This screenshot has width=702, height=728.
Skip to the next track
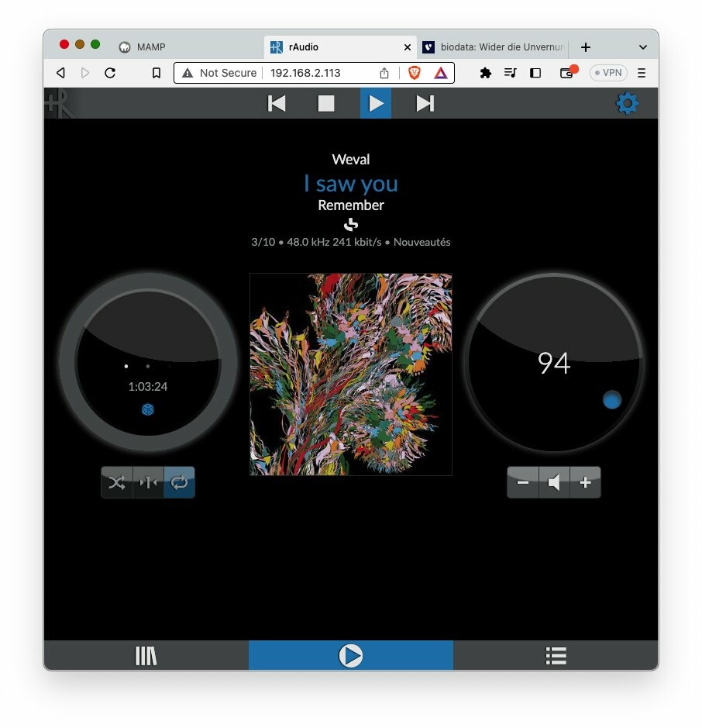point(425,103)
